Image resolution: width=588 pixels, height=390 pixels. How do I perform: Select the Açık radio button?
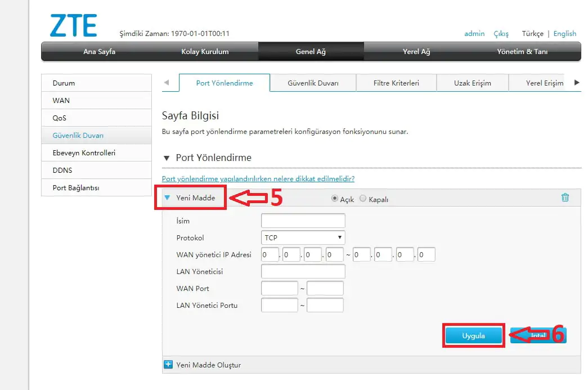(335, 199)
